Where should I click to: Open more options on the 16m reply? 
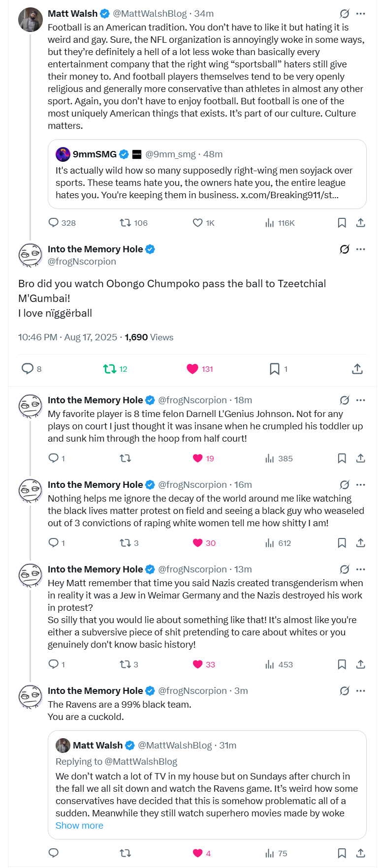(x=361, y=484)
